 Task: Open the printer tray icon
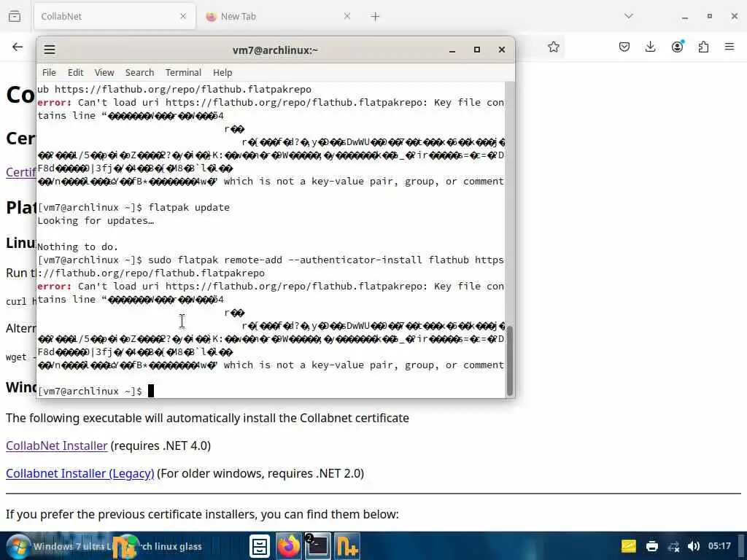pyautogui.click(x=651, y=546)
